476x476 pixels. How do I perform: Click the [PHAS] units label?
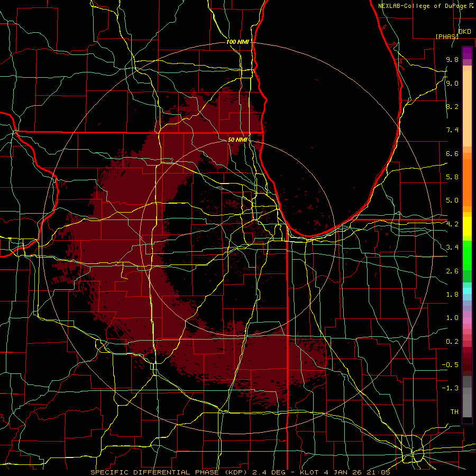coord(447,36)
